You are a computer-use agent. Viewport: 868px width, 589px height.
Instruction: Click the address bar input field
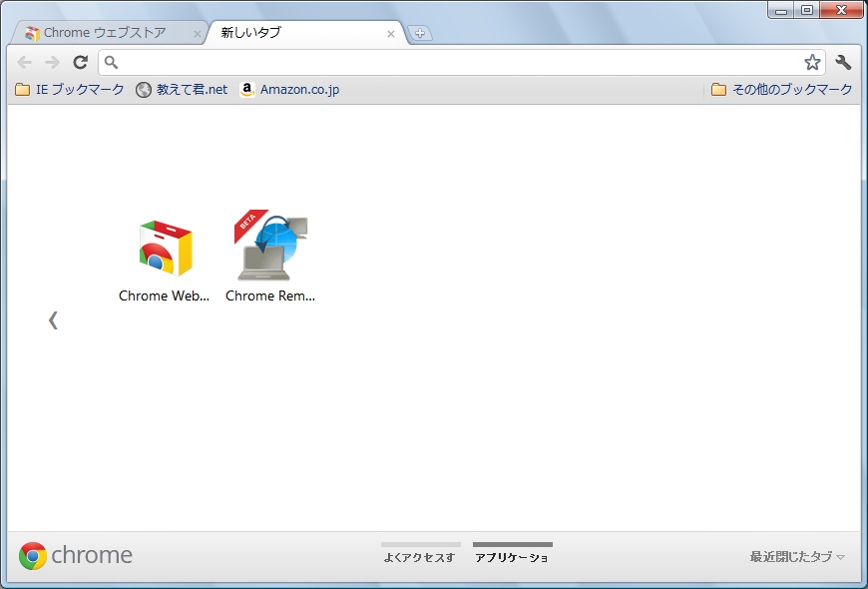pyautogui.click(x=462, y=62)
